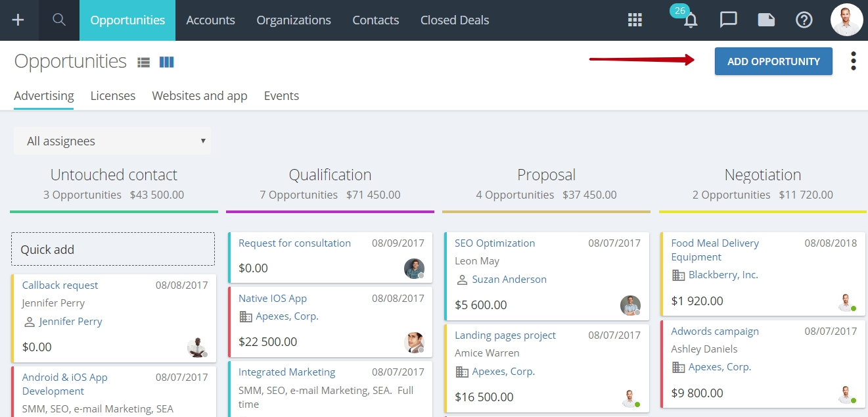Viewport: 868px width, 417px height.
Task: Click assignee avatar on SEO Optimization card
Action: [630, 305]
